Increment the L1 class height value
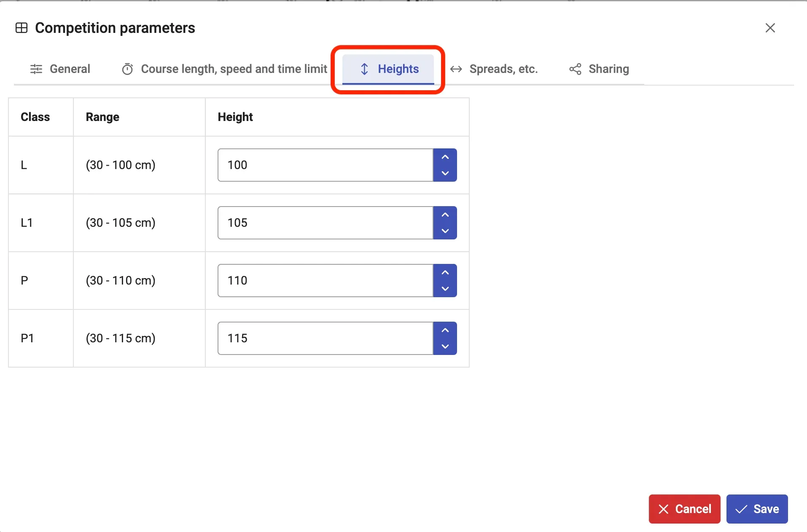Viewport: 807px width, 532px height. pos(445,215)
